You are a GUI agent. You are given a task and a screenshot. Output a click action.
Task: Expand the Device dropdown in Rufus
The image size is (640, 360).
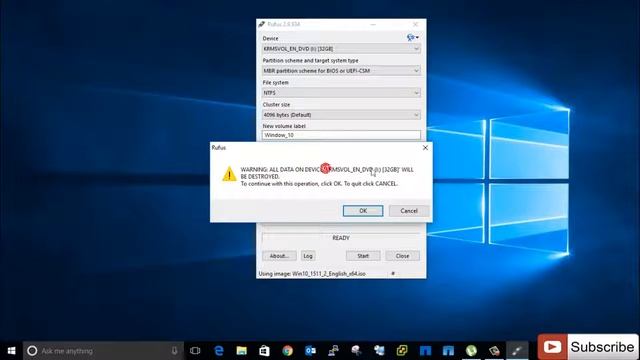[x=341, y=49]
